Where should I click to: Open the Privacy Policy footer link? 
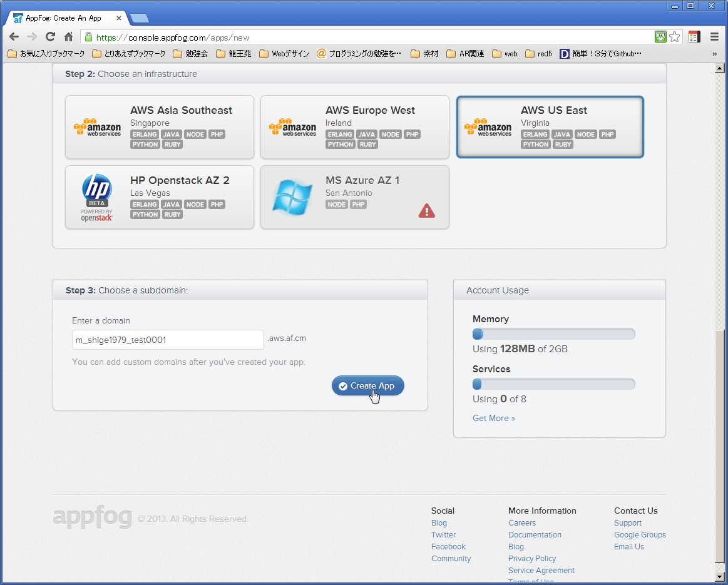[531, 559]
